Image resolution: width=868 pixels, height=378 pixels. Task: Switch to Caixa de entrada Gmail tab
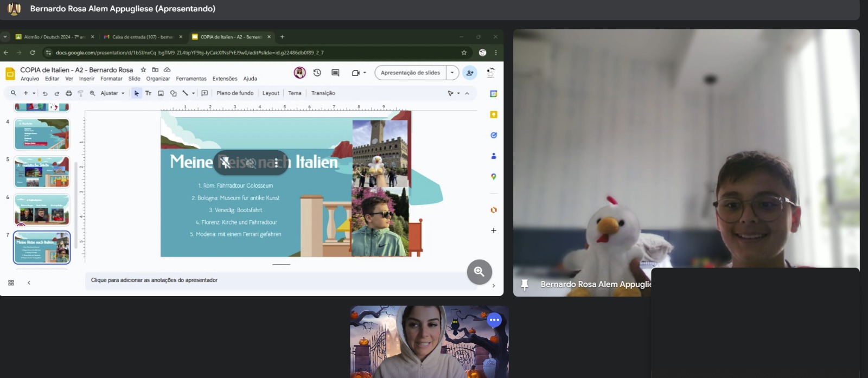coord(142,37)
